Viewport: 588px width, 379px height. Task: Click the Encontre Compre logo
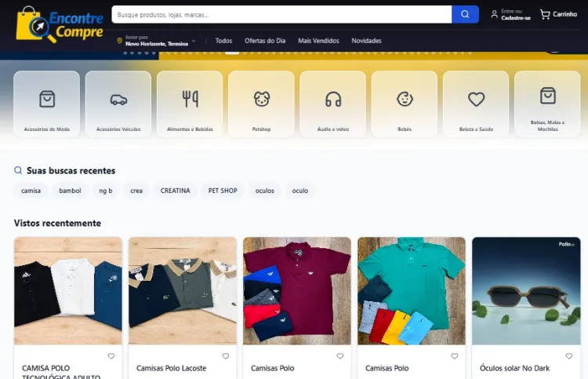pos(60,25)
